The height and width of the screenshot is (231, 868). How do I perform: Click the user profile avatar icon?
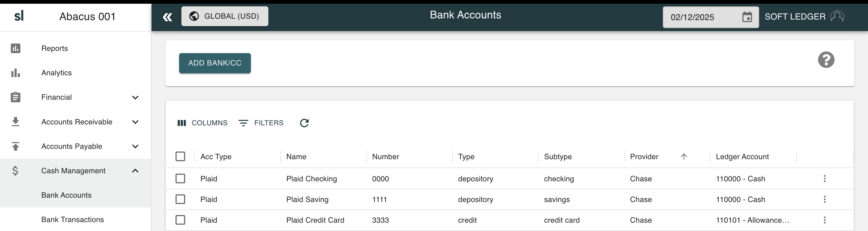pos(837,16)
